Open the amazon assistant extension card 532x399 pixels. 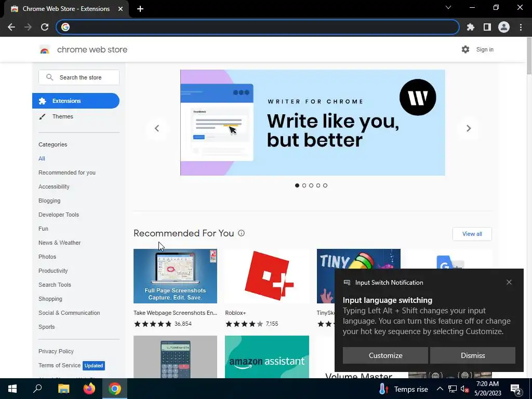(x=267, y=356)
